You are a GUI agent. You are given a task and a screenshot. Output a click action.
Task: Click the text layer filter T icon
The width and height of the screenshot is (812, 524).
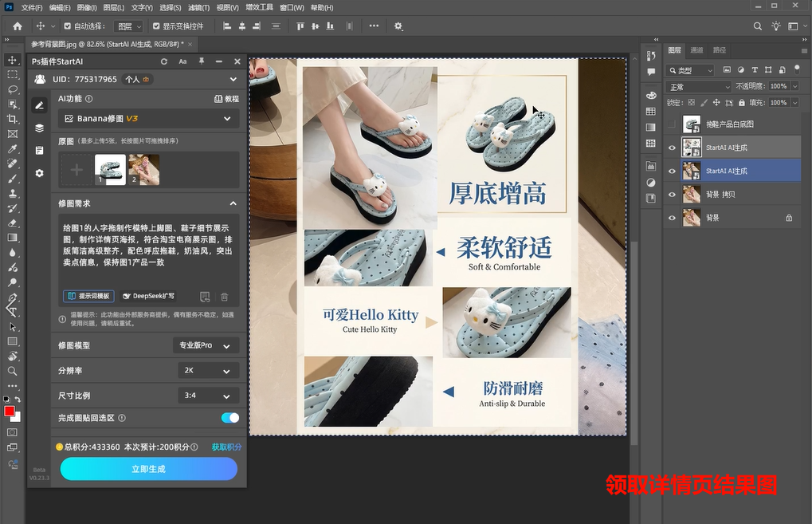[x=755, y=70]
